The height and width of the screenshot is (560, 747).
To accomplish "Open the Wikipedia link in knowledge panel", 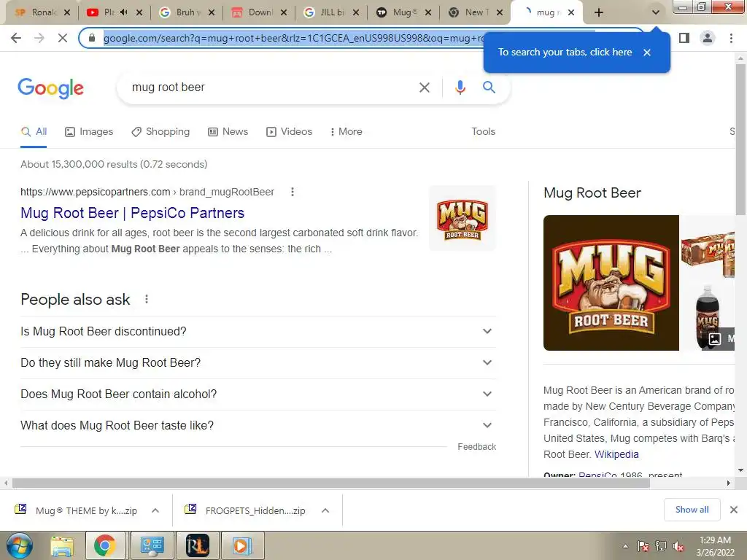I will coord(616,454).
